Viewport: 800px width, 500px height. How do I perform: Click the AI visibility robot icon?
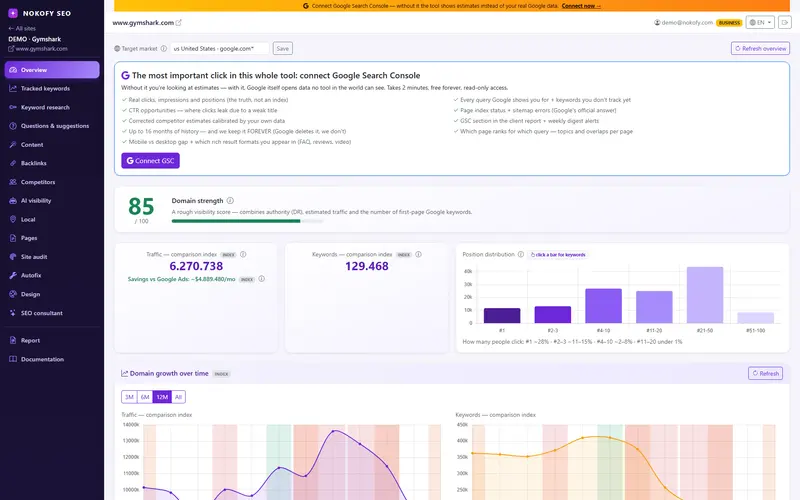click(13, 201)
